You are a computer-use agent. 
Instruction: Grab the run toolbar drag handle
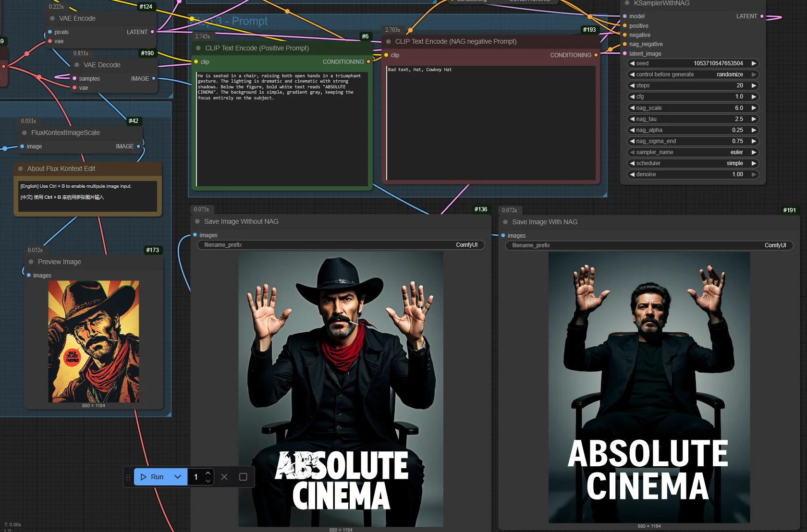coord(128,477)
